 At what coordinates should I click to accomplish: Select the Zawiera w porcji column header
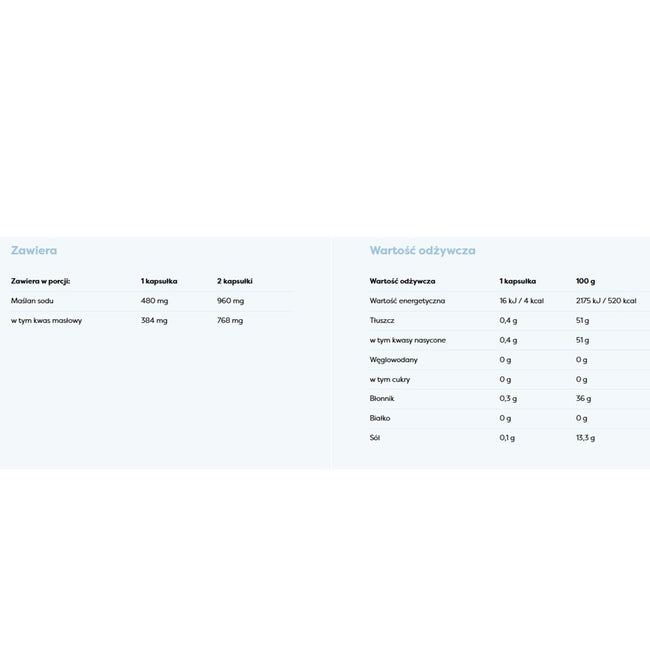coord(41,281)
